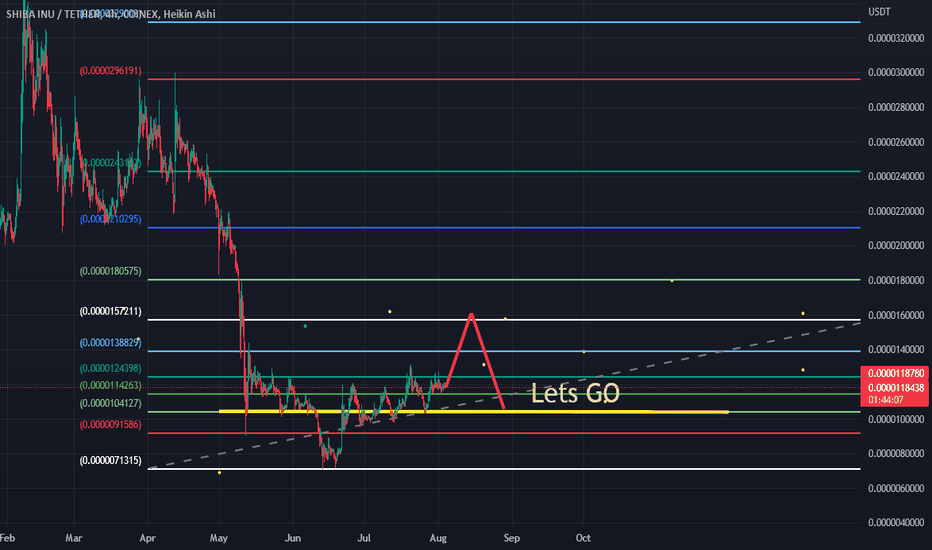This screenshot has width=932, height=550.
Task: Select the level label (0.0000104127)
Action: [111, 403]
